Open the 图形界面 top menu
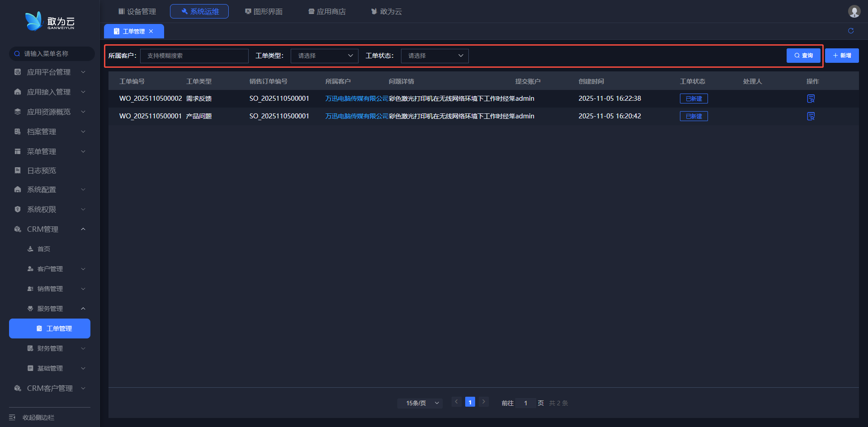Image resolution: width=868 pixels, height=427 pixels. coord(264,11)
